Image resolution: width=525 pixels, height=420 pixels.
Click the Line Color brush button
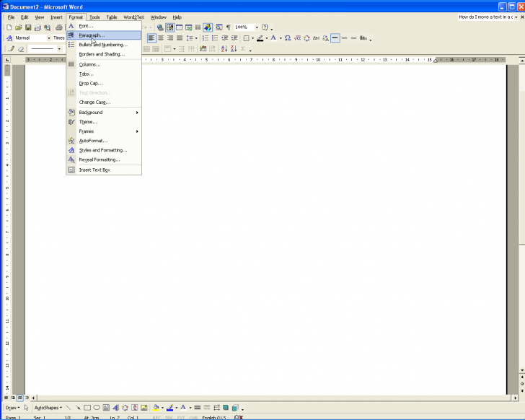point(169,408)
